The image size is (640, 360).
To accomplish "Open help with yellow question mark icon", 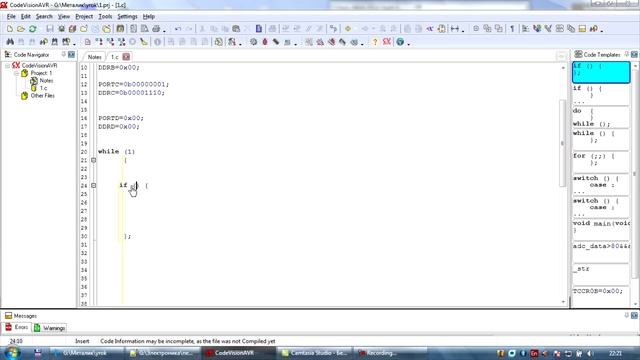I will pyautogui.click(x=375, y=42).
